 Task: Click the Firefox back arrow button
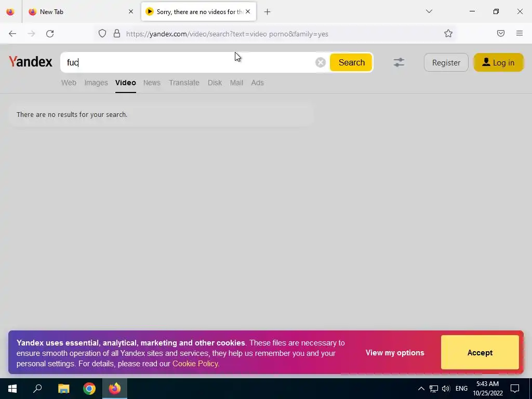pos(12,34)
